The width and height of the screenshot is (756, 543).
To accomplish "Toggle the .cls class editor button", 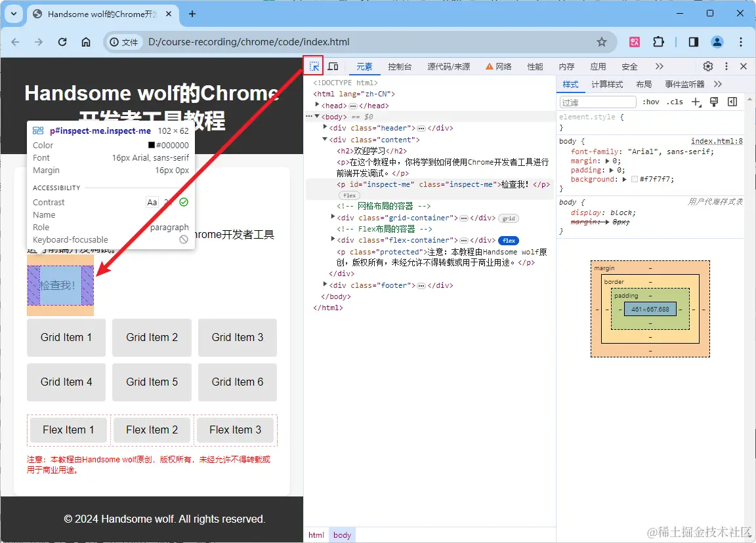I will click(675, 102).
